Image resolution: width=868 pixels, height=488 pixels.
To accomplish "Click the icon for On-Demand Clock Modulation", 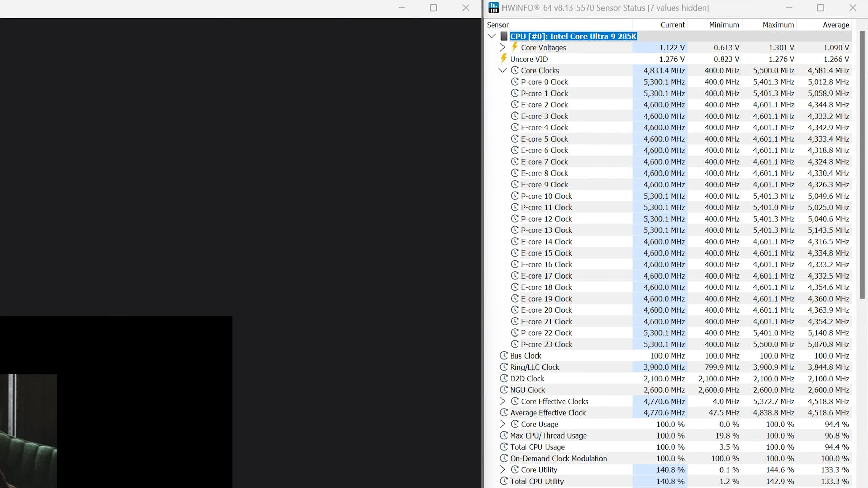I will tap(504, 458).
